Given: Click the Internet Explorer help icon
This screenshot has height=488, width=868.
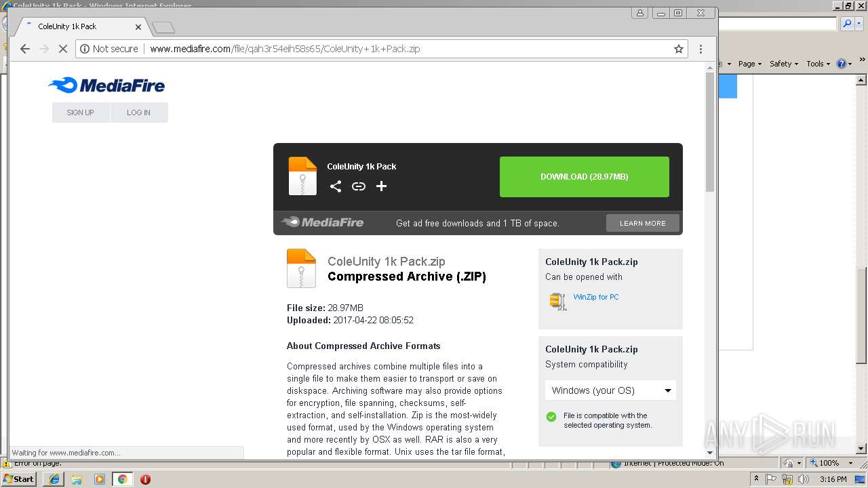Looking at the screenshot, I should coord(843,64).
